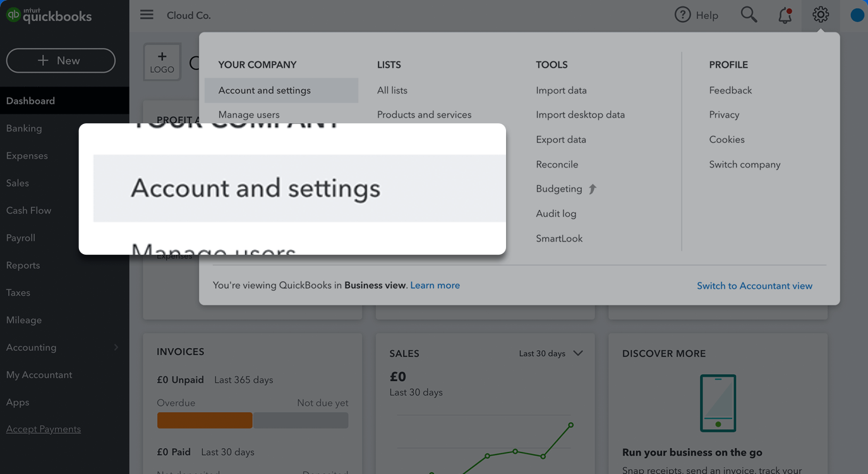Add a company logo
The height and width of the screenshot is (474, 868).
point(162,62)
